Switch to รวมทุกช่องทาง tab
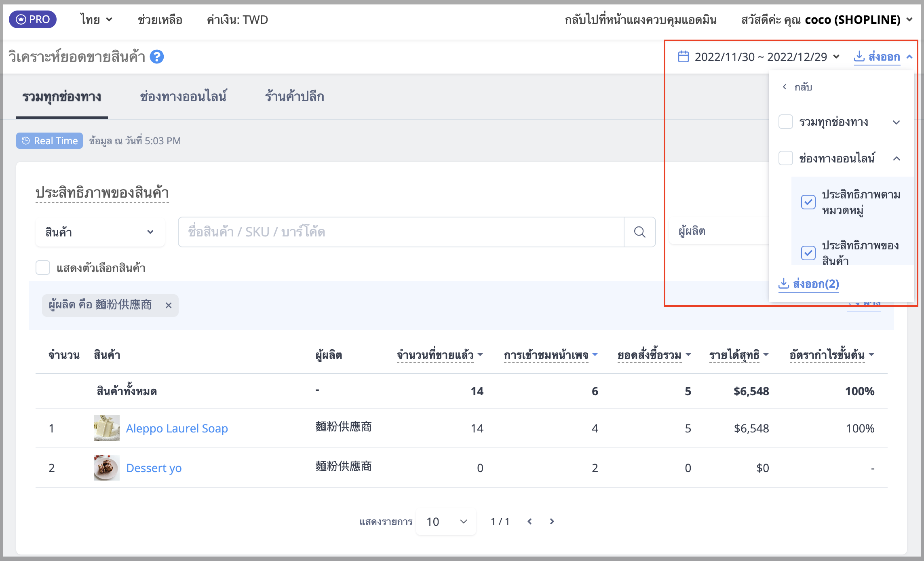Image resolution: width=924 pixels, height=561 pixels. pyautogui.click(x=62, y=97)
